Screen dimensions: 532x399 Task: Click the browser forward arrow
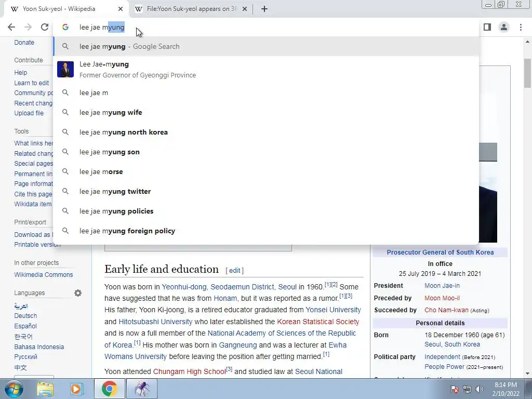28,27
